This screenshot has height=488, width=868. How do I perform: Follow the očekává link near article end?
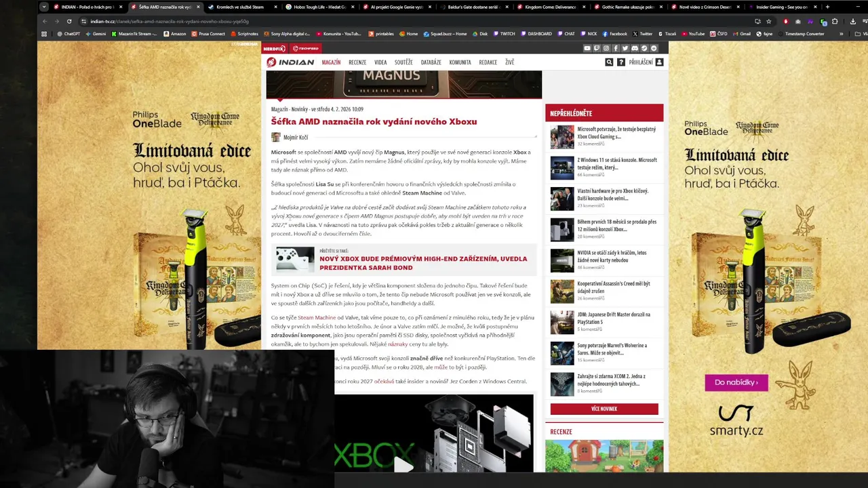384,382
